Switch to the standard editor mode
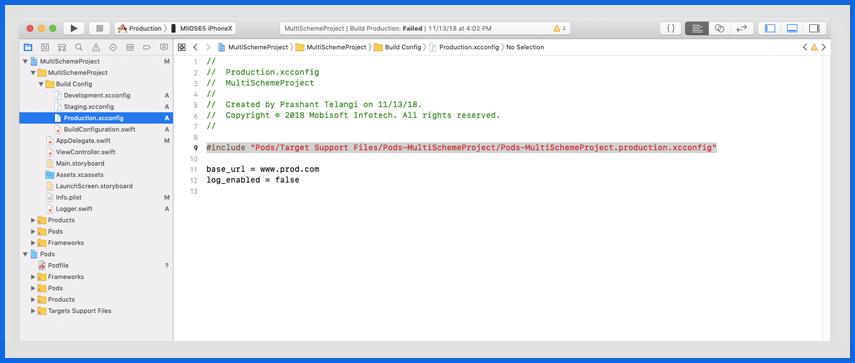 (x=696, y=28)
